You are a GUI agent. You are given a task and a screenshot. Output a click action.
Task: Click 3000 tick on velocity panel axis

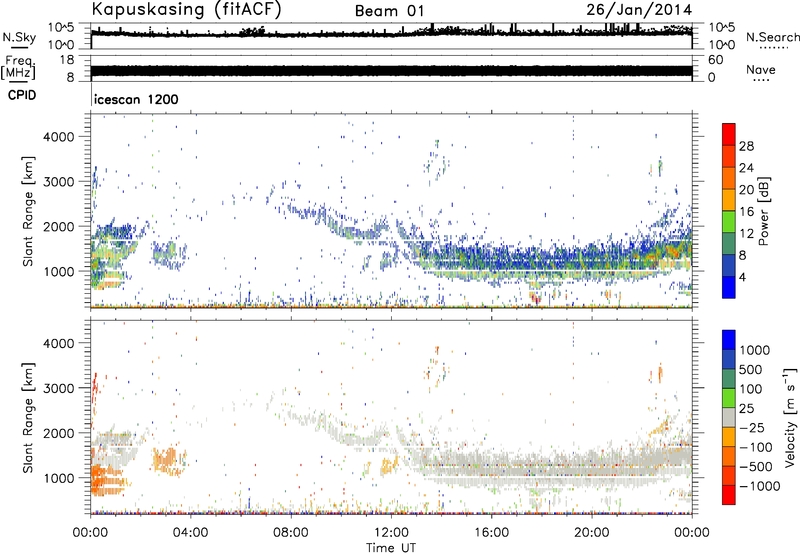point(59,388)
